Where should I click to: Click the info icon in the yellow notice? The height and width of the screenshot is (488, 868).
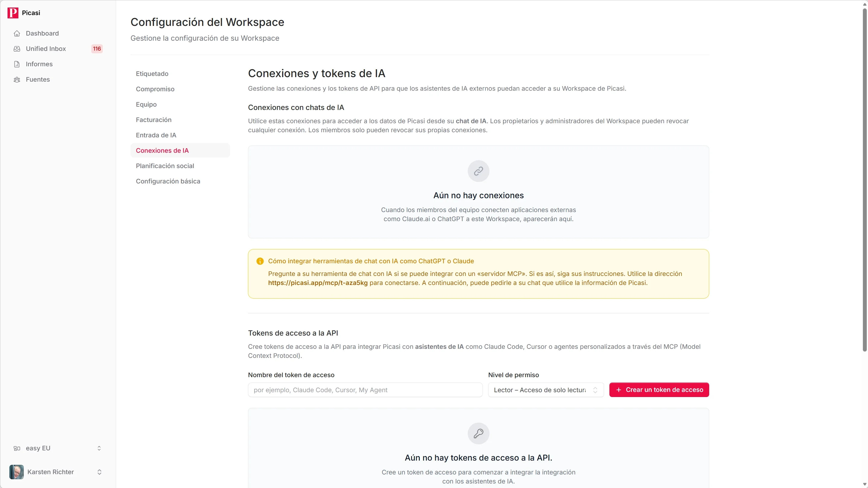coord(260,261)
